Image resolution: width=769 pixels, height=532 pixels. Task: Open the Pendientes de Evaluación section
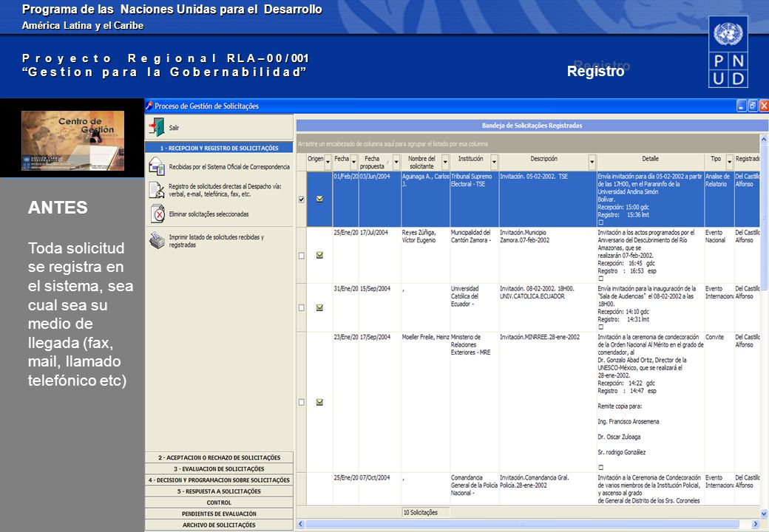pyautogui.click(x=219, y=514)
